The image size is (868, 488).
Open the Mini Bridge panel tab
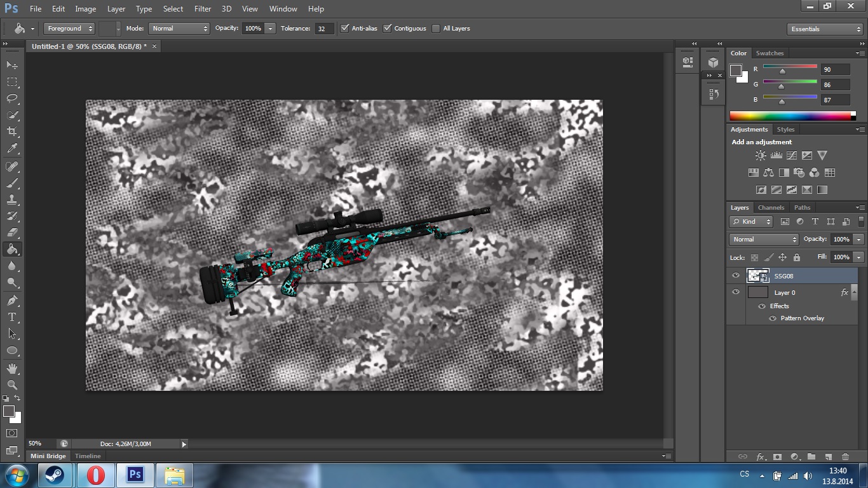48,456
